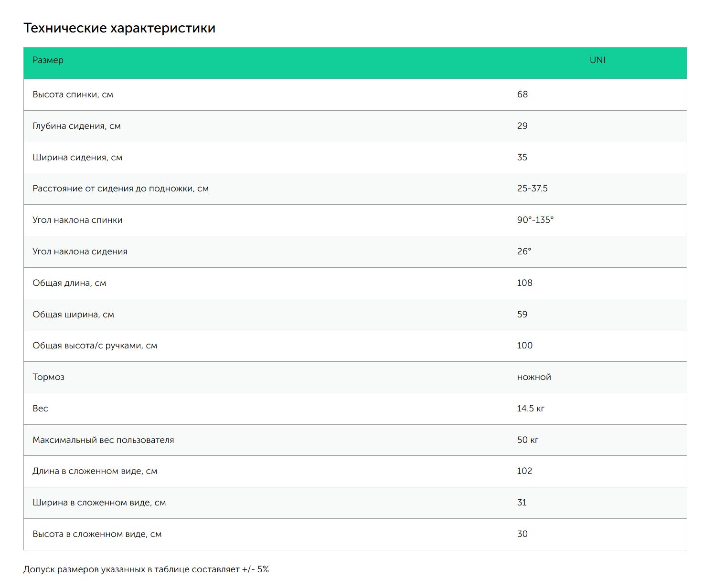Click 'Длина в сложенном виде, см' label
Image resolution: width=714 pixels, height=588 pixels.
click(x=95, y=471)
